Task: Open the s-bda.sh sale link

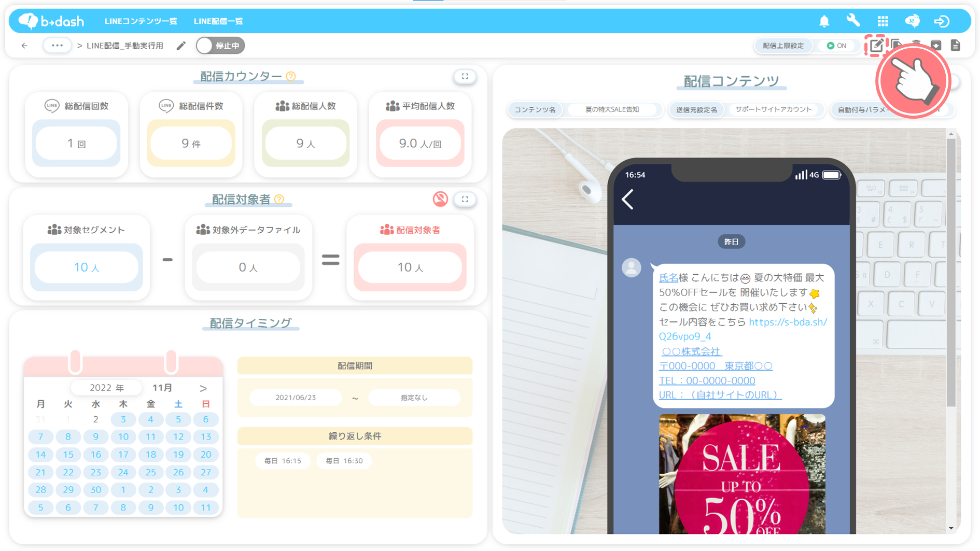Action: pyautogui.click(x=743, y=329)
